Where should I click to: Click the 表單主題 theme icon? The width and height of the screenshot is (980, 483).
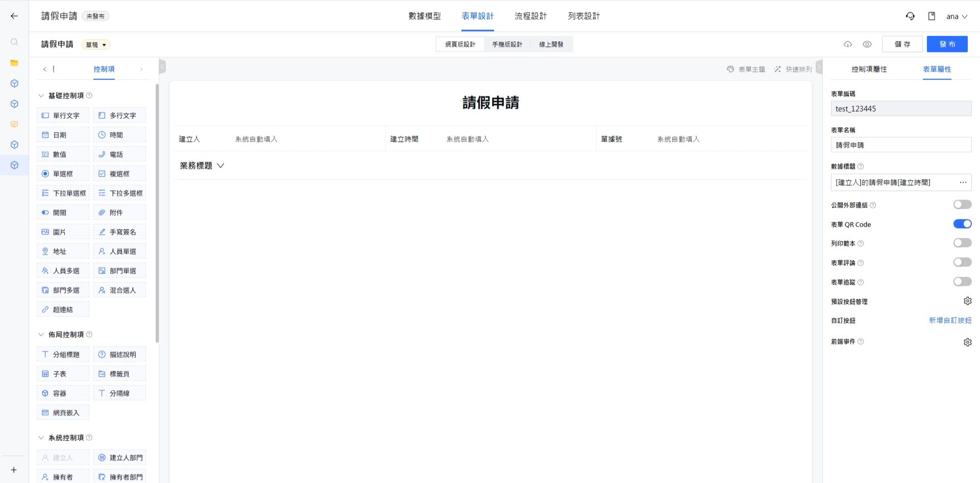click(730, 69)
